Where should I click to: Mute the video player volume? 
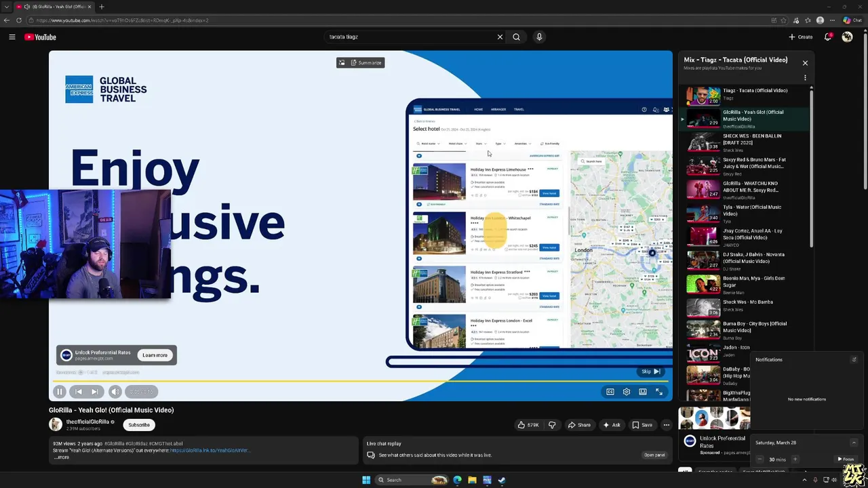[x=115, y=392]
